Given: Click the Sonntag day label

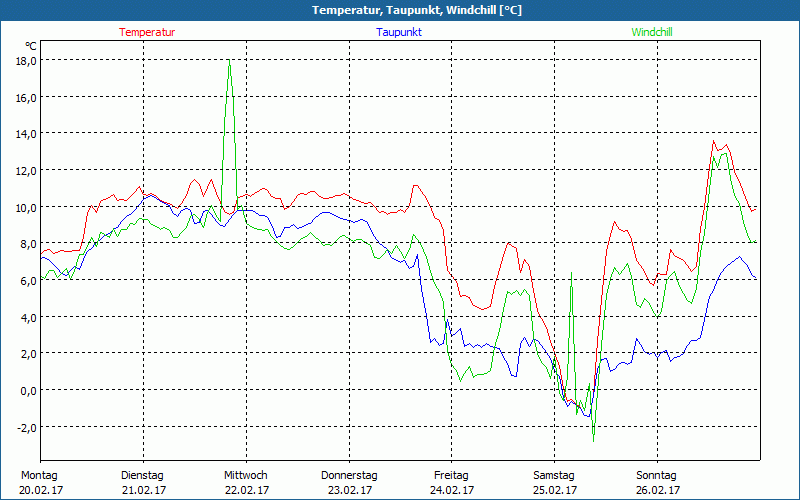Looking at the screenshot, I should click(x=657, y=476).
